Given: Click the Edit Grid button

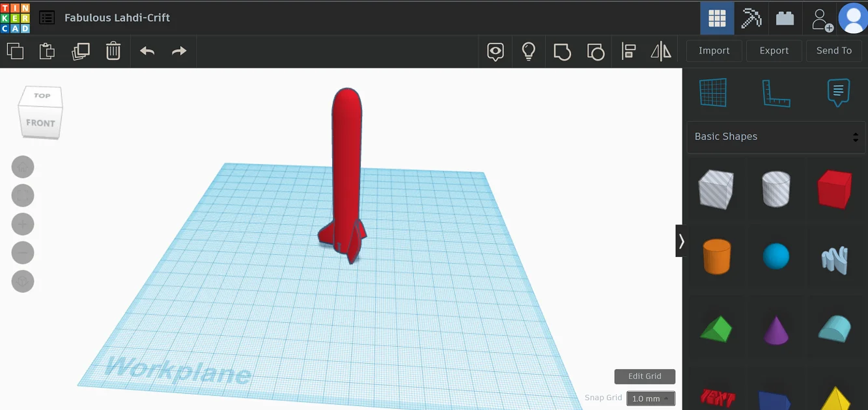Looking at the screenshot, I should pos(645,376).
